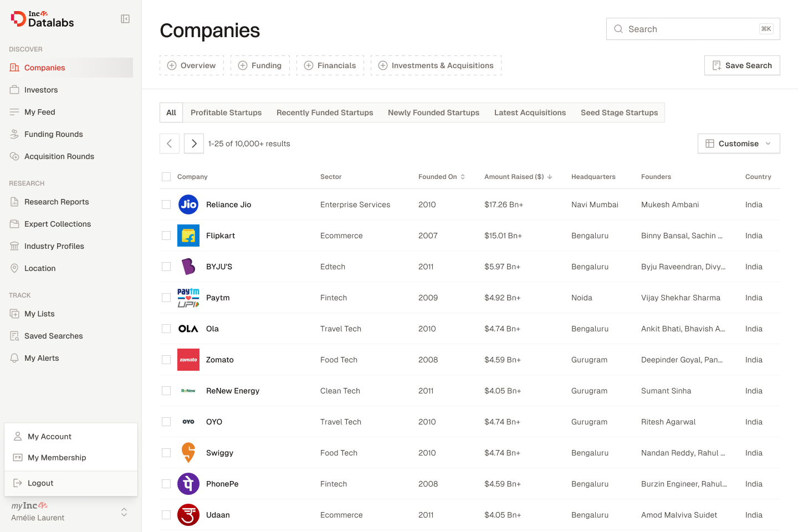Viewport: 798px width, 532px height.
Task: Click the search magnifier icon
Action: tap(618, 29)
